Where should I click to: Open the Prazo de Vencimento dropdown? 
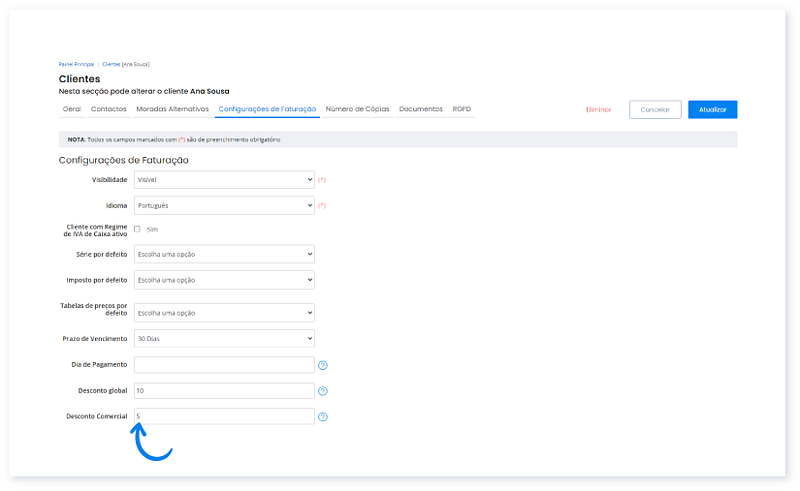pos(224,338)
